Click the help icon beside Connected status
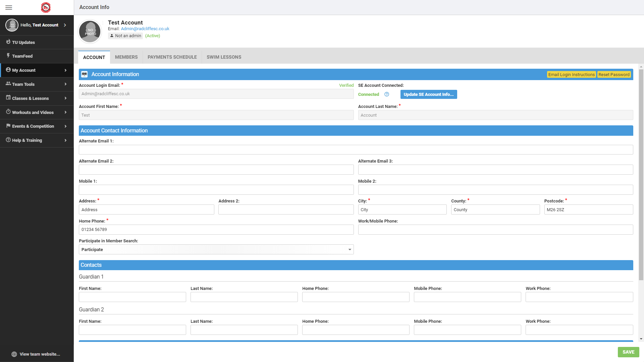 386,94
